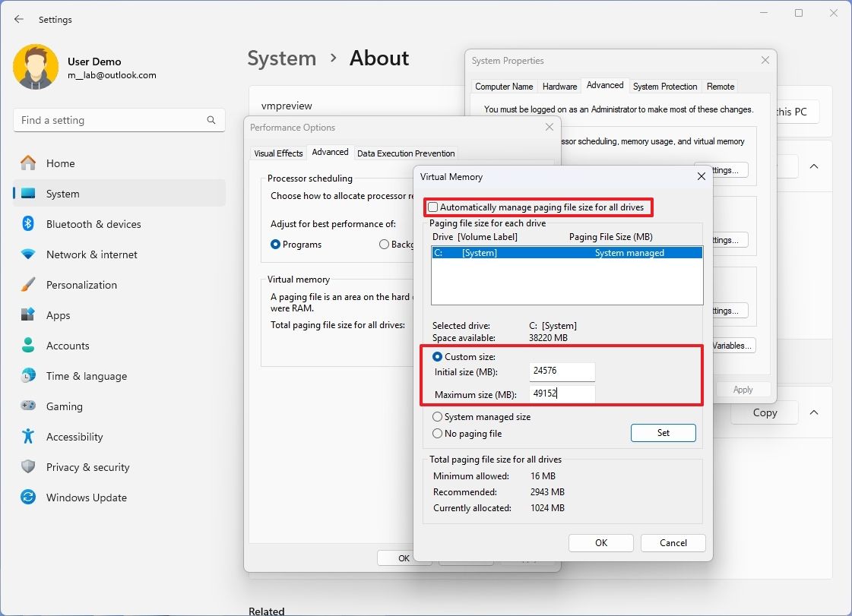Screen dimensions: 852x616
Task: Switch to the System Protection tab
Action: pyautogui.click(x=665, y=86)
